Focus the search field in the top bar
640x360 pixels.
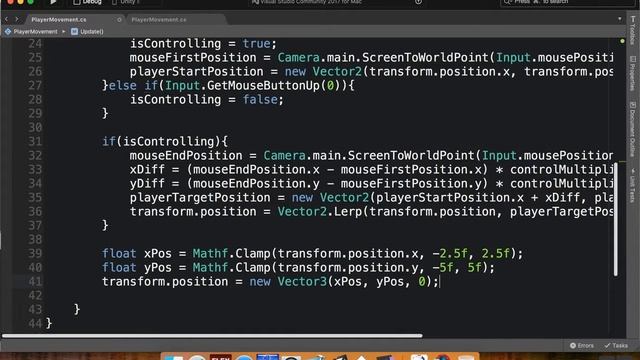pos(567,2)
